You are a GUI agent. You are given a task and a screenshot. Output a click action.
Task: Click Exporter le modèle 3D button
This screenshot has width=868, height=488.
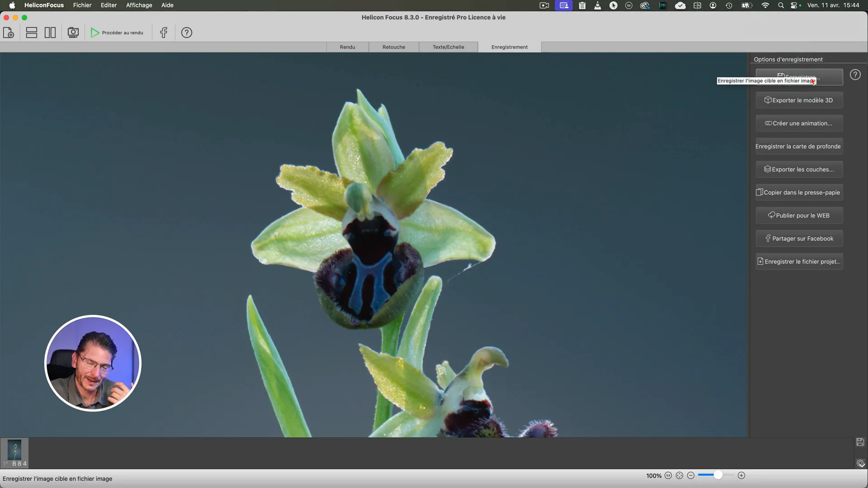(x=799, y=100)
